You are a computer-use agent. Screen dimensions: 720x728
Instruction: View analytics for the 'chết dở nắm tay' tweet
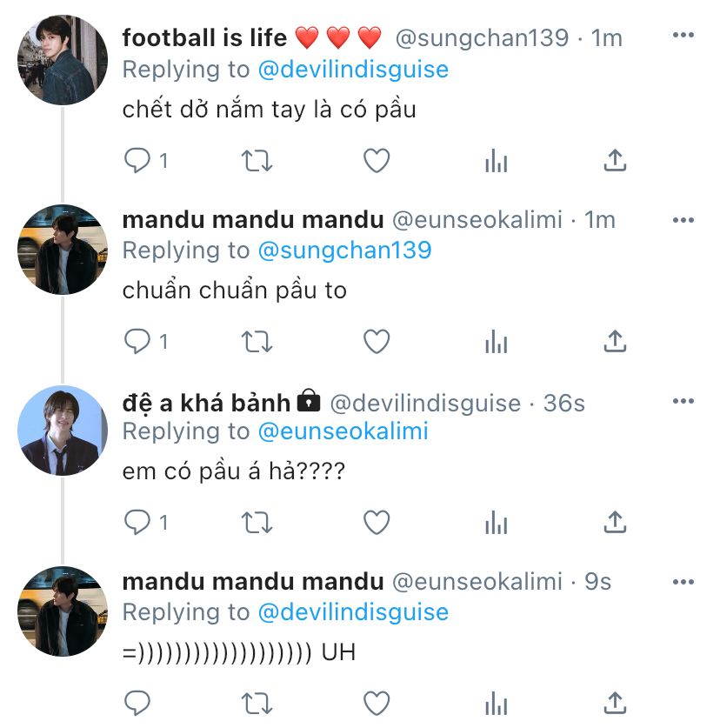[x=497, y=161]
